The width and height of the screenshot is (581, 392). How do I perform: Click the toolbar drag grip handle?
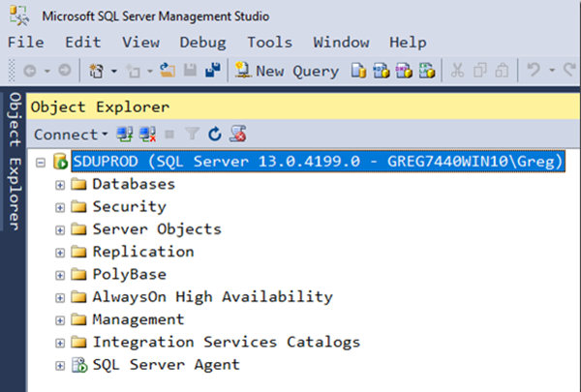[12, 70]
